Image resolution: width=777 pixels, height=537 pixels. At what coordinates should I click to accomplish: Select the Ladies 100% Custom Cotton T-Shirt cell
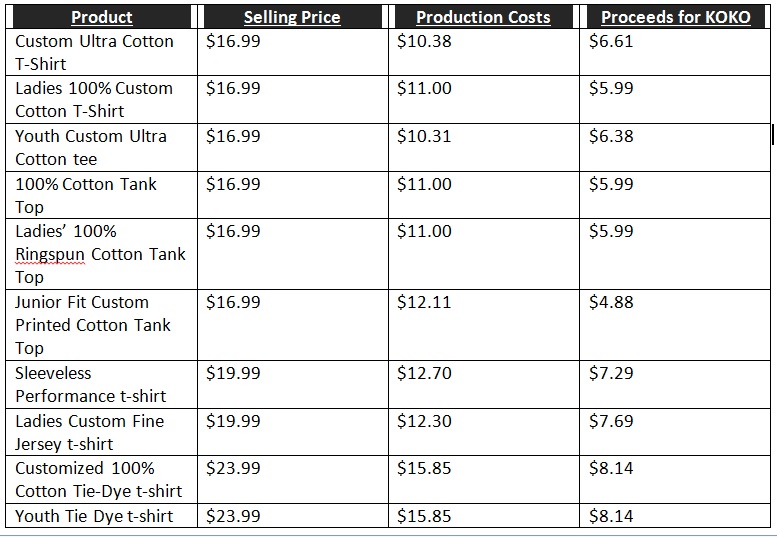point(94,99)
